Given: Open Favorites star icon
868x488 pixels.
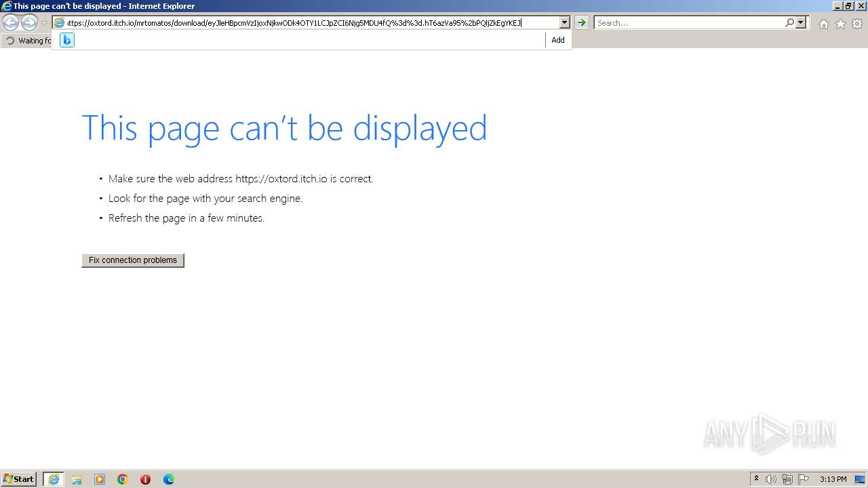Looking at the screenshot, I should 840,24.
